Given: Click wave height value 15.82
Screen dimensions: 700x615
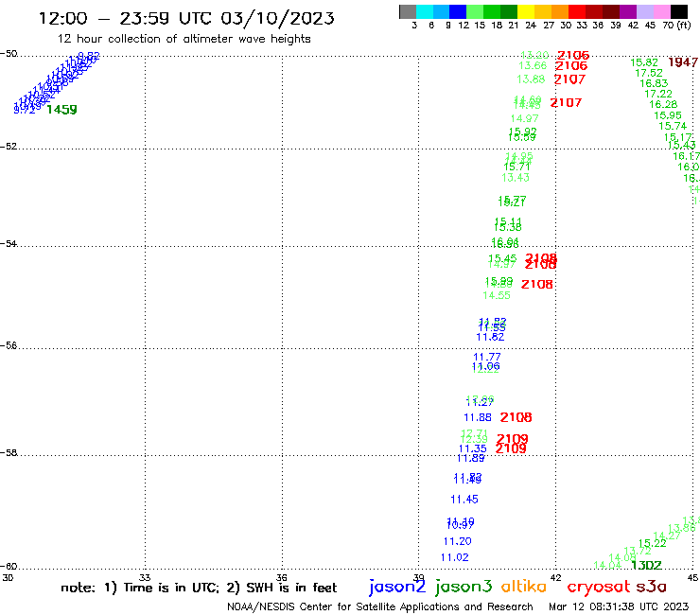Looking at the screenshot, I should pos(644,62).
